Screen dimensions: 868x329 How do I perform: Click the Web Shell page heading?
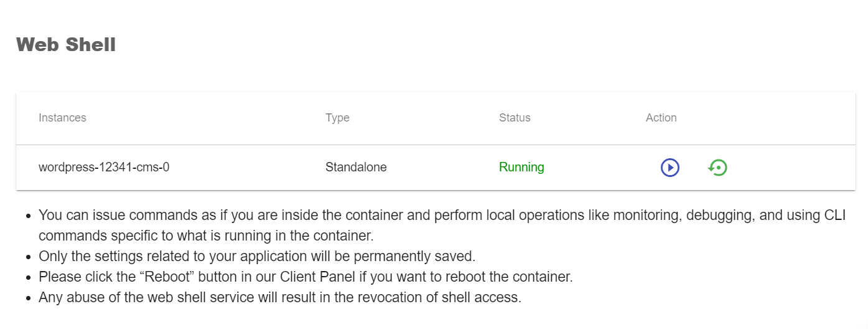tap(66, 45)
